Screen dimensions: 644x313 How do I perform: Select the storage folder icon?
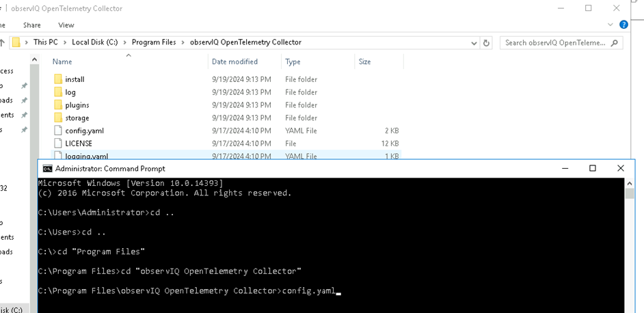[x=58, y=118]
